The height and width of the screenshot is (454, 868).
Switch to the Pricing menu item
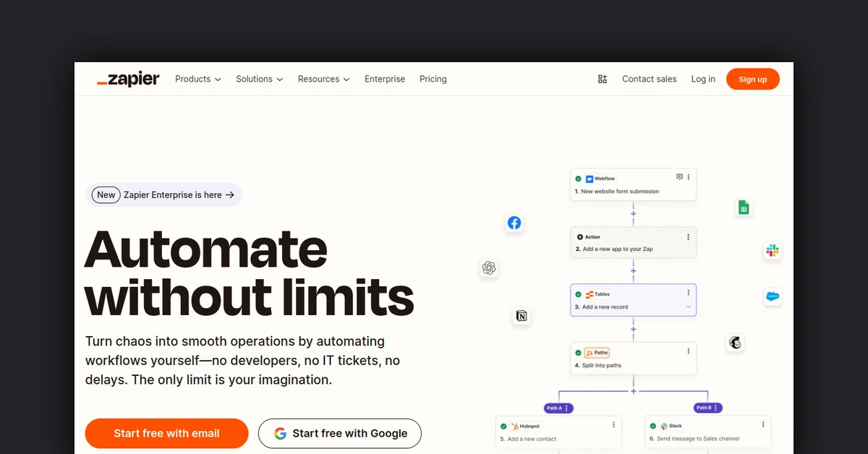click(433, 79)
